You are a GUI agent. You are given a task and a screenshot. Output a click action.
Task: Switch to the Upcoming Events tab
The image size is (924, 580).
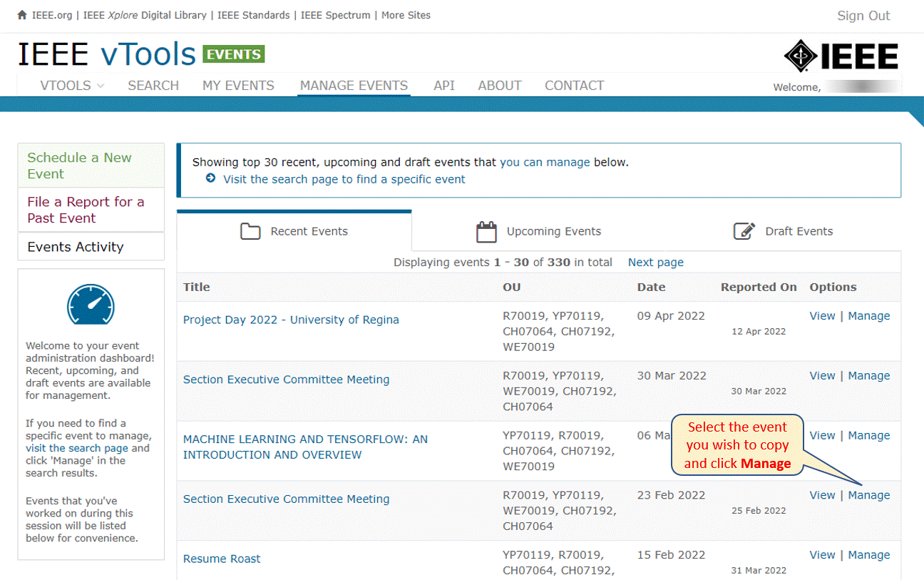click(538, 231)
